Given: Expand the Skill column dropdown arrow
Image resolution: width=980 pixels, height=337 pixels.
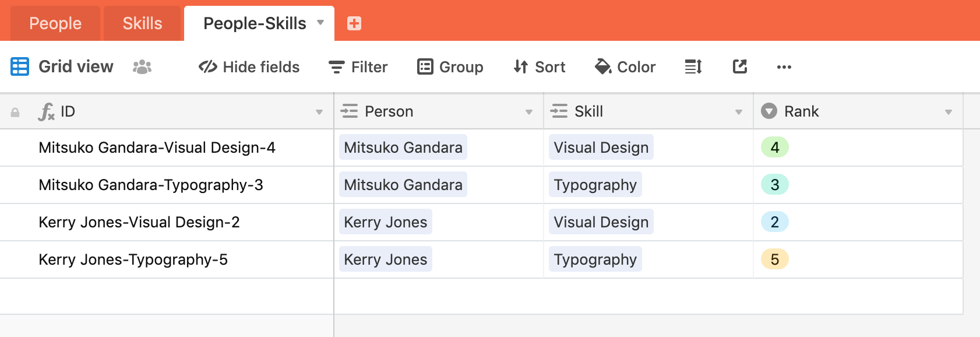Looking at the screenshot, I should click(x=739, y=112).
